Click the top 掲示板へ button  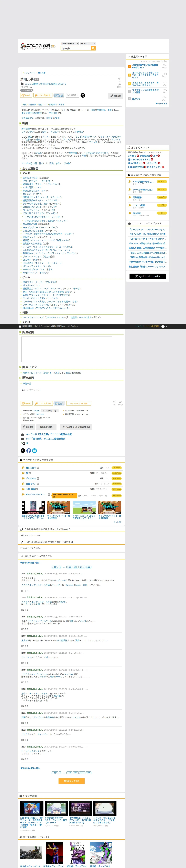click(x=73, y=95)
